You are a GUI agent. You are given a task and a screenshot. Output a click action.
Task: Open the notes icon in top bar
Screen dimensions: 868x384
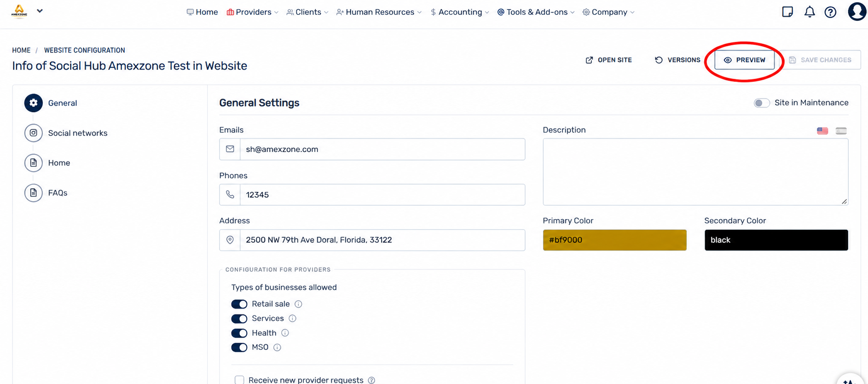(787, 12)
